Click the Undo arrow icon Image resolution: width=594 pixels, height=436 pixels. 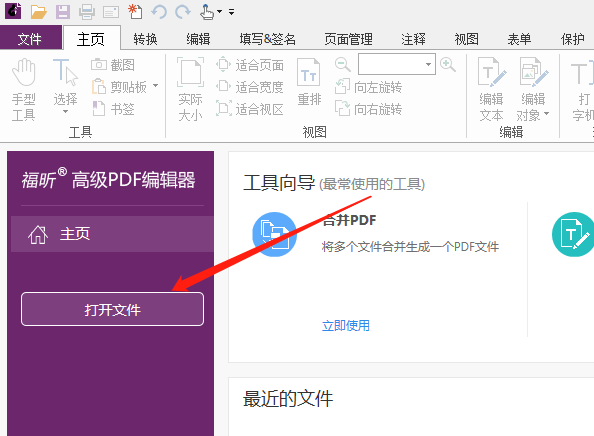(x=159, y=12)
